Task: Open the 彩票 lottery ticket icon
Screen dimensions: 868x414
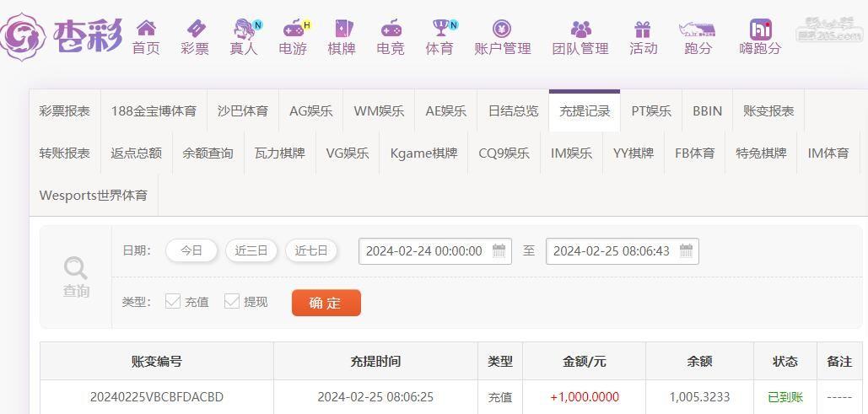Action: pyautogui.click(x=195, y=30)
